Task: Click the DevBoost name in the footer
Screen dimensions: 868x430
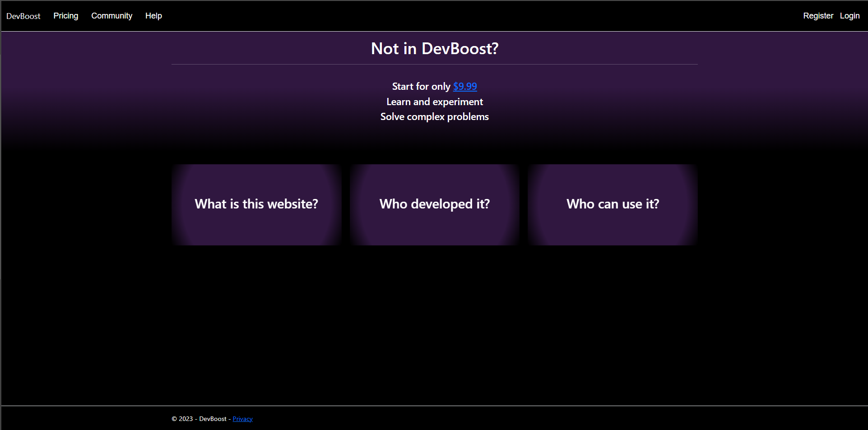Action: (x=213, y=418)
